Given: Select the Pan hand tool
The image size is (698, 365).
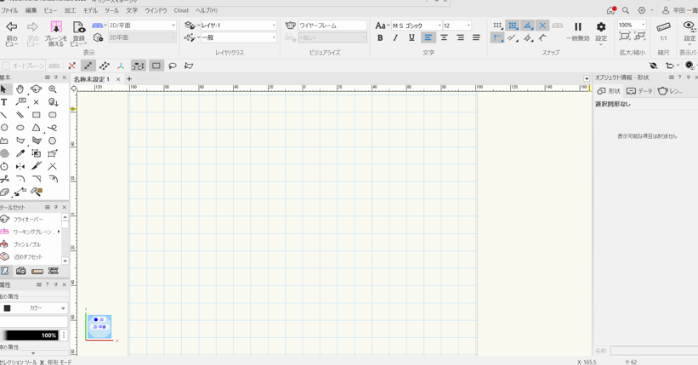Looking at the screenshot, I should pyautogui.click(x=20, y=89).
